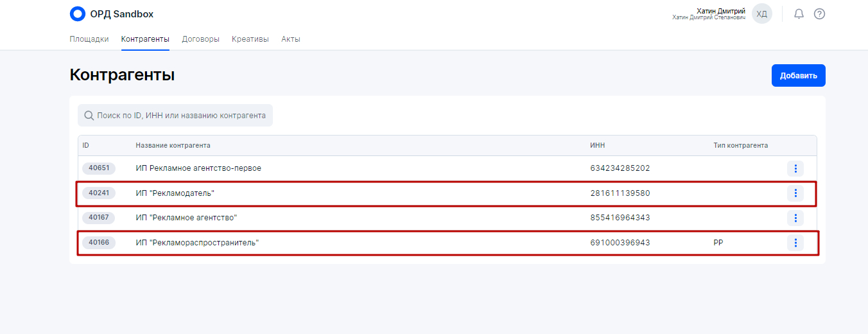The image size is (868, 334).
Task: Select the Контрагенты tab
Action: [145, 39]
